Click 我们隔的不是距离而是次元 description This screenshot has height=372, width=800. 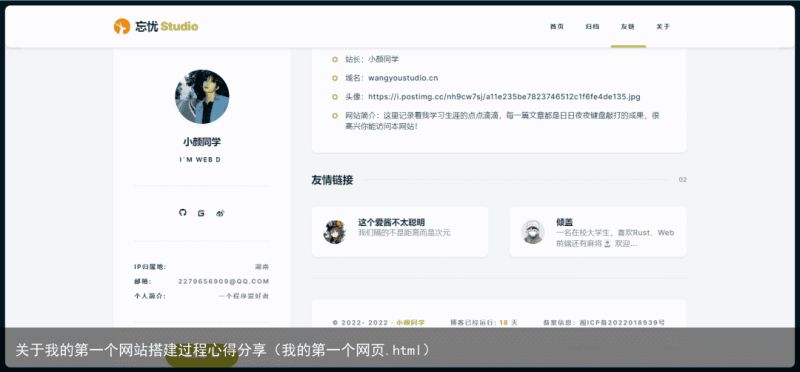404,233
